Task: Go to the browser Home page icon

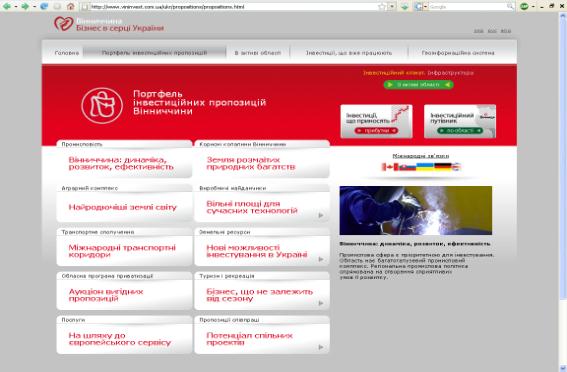Action: tap(71, 7)
